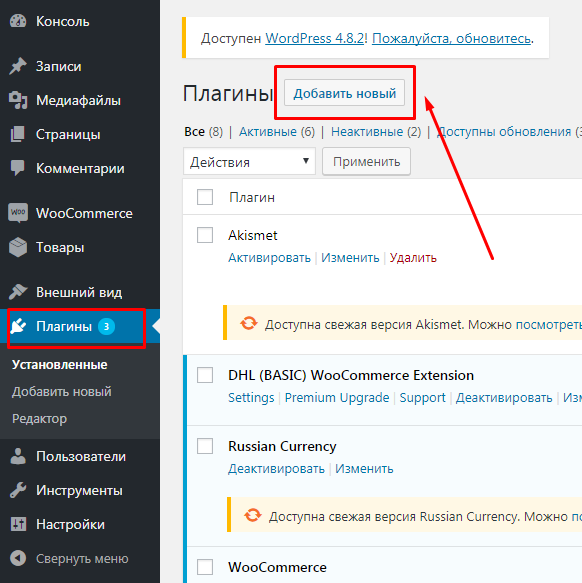Click Support under DHL extension
The height and width of the screenshot is (583, 582).
[422, 397]
